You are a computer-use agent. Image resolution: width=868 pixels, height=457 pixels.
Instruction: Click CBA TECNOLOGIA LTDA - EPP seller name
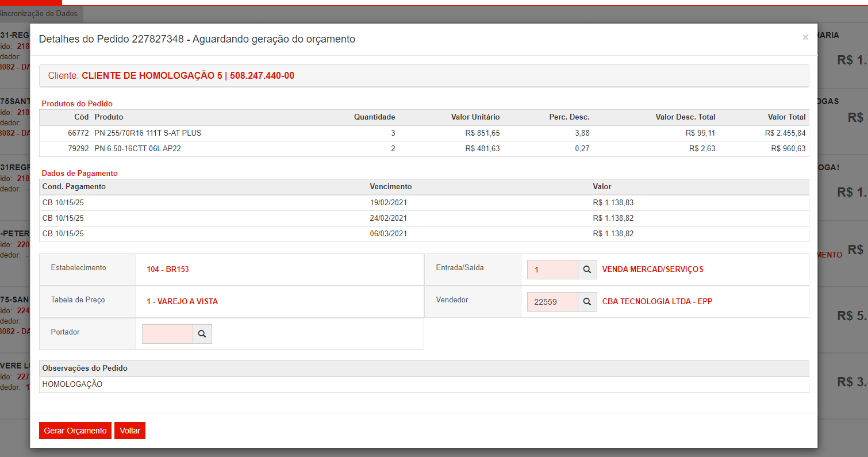coord(657,302)
